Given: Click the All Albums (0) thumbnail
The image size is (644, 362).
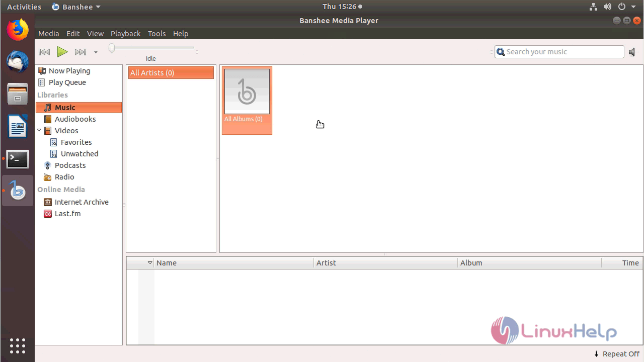Looking at the screenshot, I should [247, 101].
